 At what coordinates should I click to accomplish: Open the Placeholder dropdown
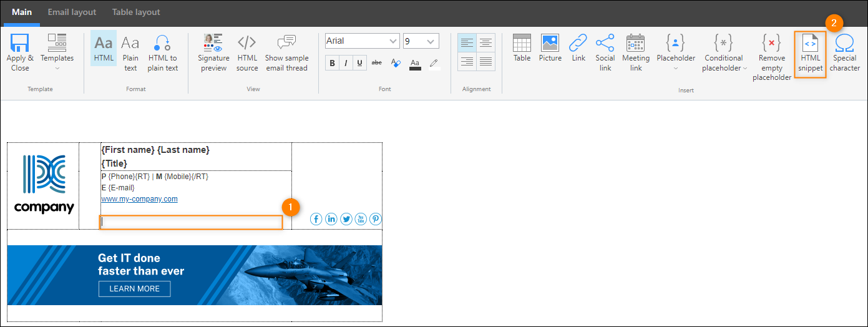[676, 53]
